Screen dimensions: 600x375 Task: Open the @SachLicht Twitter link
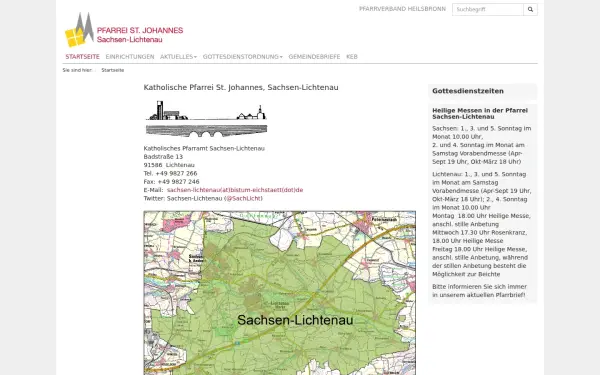point(244,198)
